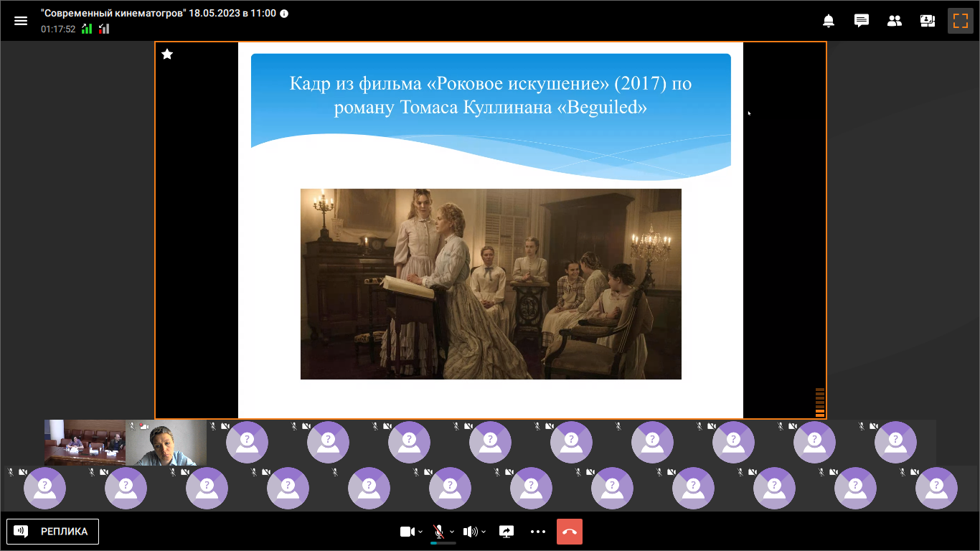Expand the speaker options dropdown arrow
This screenshot has height=551, width=980.
484,532
